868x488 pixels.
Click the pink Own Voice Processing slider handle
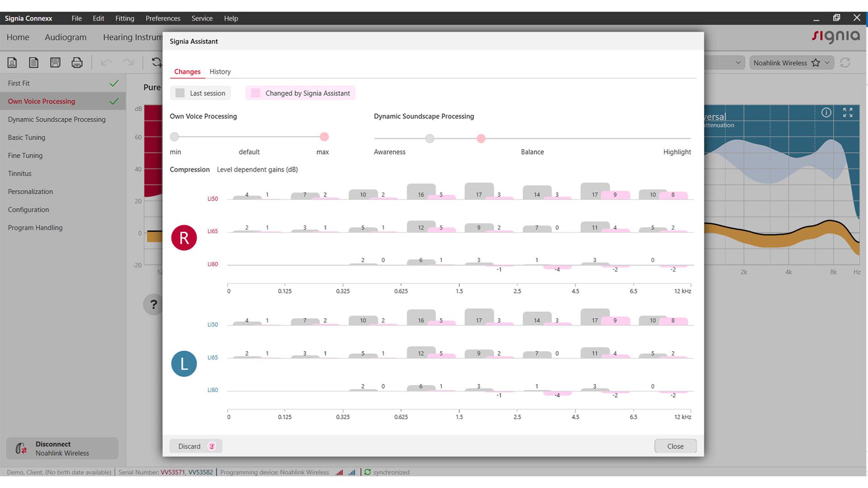click(324, 136)
